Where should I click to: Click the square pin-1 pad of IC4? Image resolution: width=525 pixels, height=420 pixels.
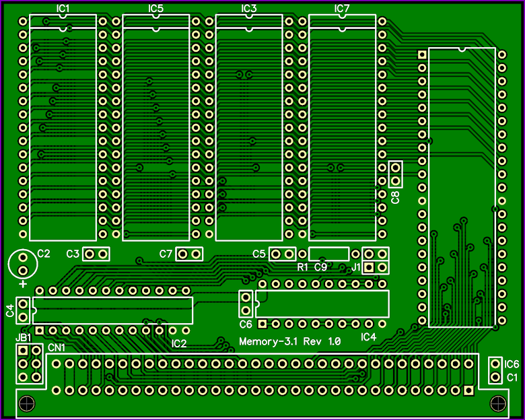click(x=262, y=324)
